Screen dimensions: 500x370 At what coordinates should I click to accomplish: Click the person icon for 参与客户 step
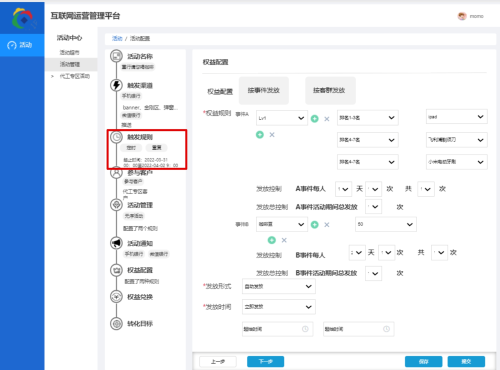(116, 173)
